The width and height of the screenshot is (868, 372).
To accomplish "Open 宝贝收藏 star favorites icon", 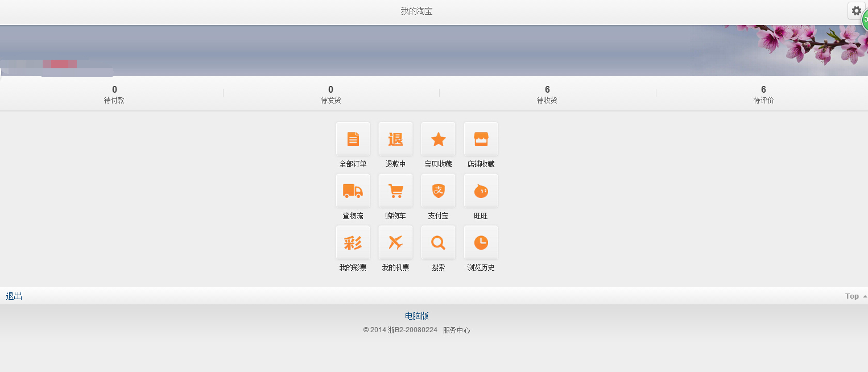I will click(x=438, y=139).
